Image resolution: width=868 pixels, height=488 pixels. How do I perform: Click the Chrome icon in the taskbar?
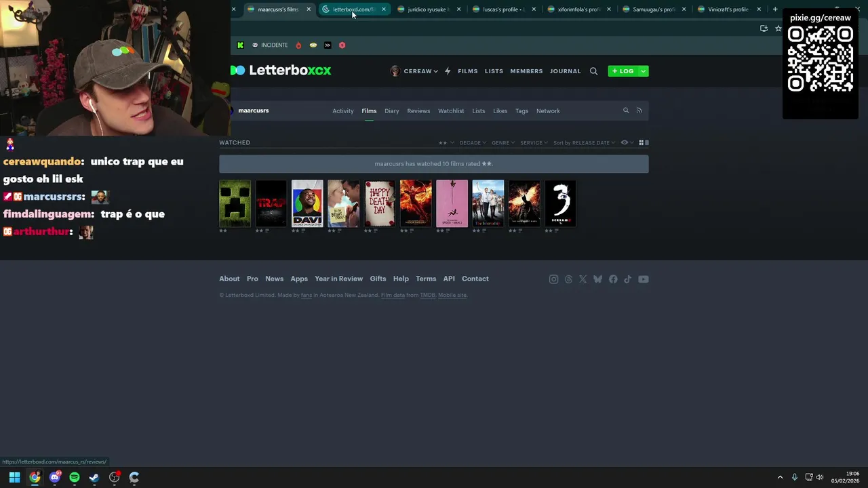(35, 477)
